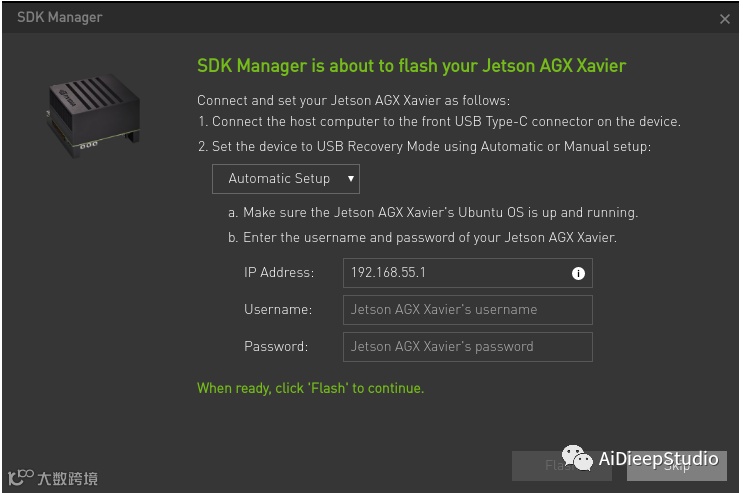Viewport: 743px width, 493px height.
Task: Show the IP address info tooltip icon
Action: tap(578, 273)
